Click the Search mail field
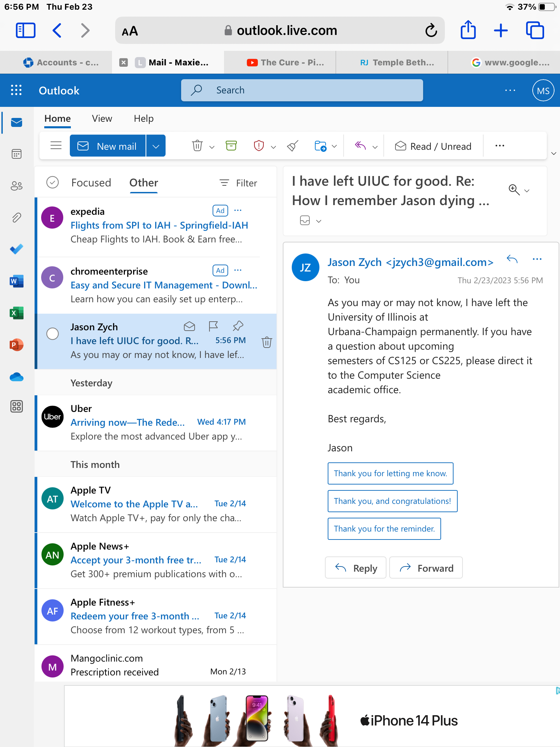This screenshot has width=560, height=747. point(302,90)
